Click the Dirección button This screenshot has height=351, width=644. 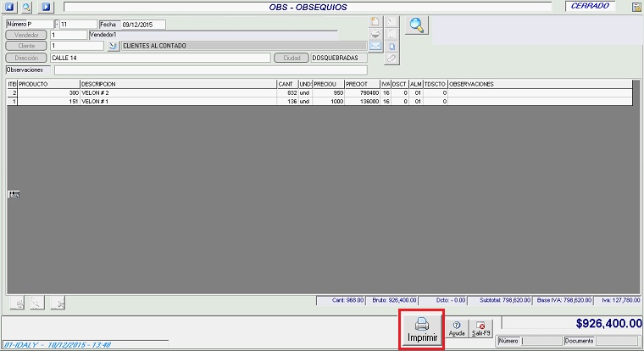(x=27, y=58)
